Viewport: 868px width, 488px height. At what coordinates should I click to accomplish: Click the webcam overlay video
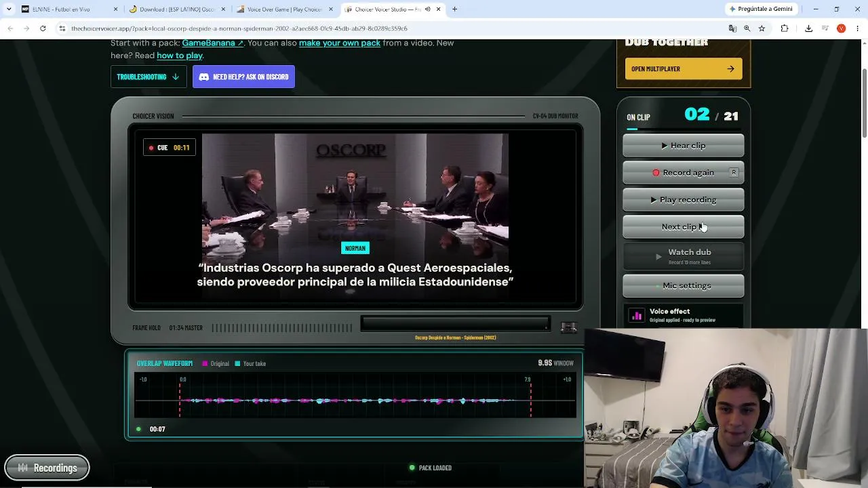[726, 408]
